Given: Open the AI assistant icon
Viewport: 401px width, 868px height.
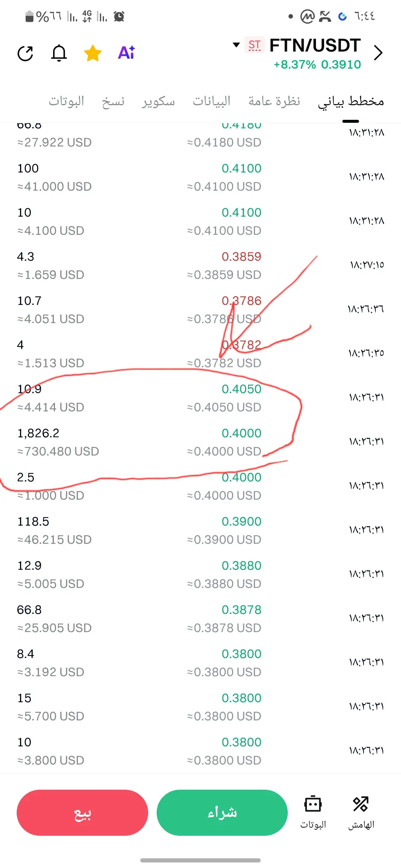Looking at the screenshot, I should 126,53.
